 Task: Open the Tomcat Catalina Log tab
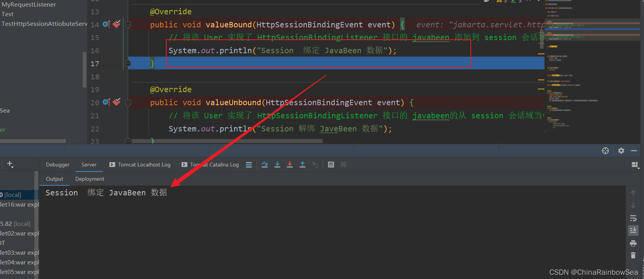[210, 165]
